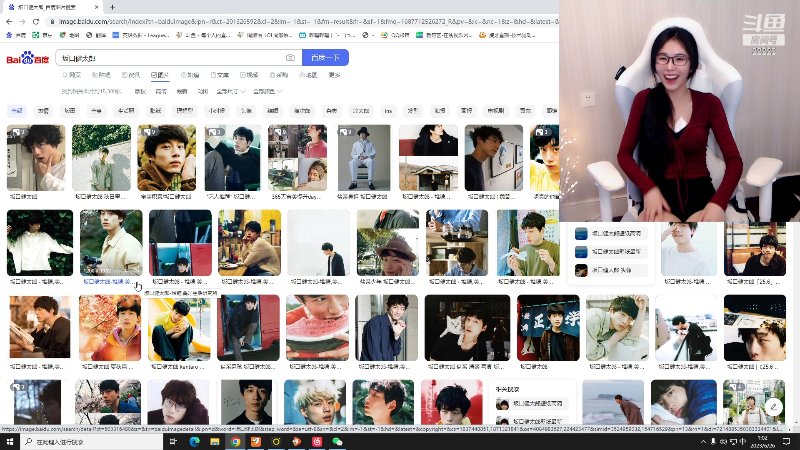Go back using the browser back arrow

9,21
